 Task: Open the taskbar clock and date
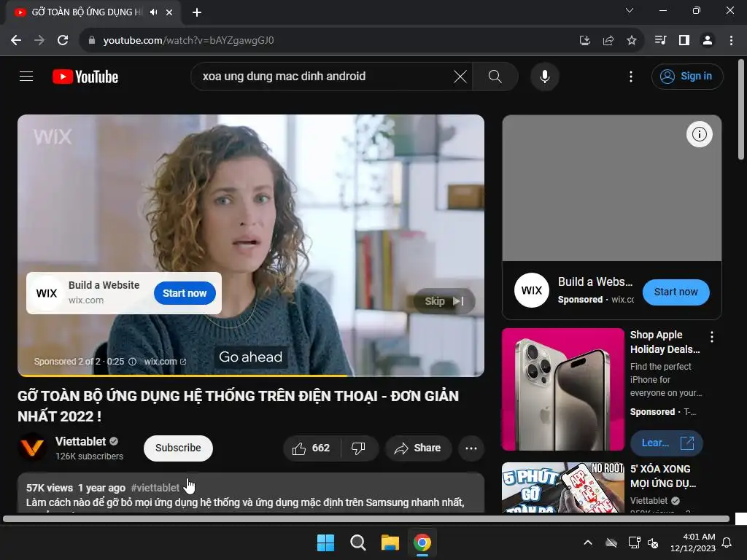[693, 542]
